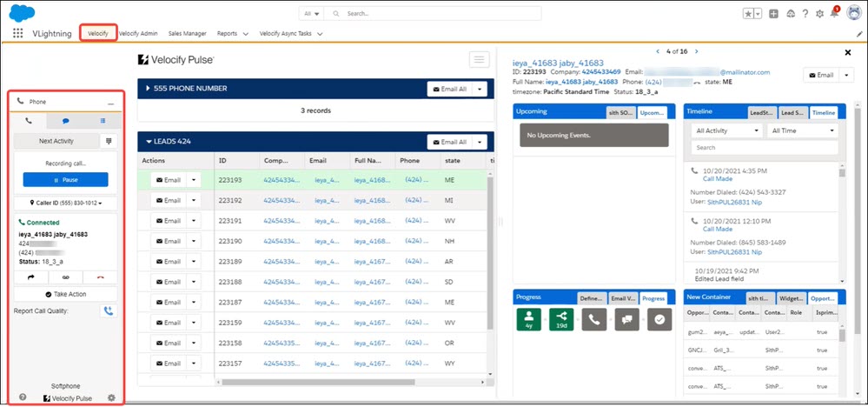Viewport: 868px width, 407px height.
Task: Open company link 4245433469 in detail
Action: click(x=600, y=72)
